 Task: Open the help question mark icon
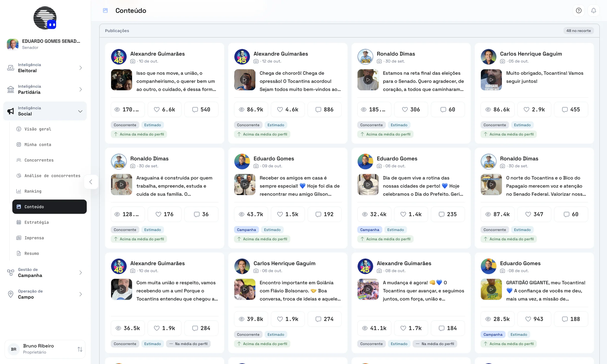click(579, 11)
